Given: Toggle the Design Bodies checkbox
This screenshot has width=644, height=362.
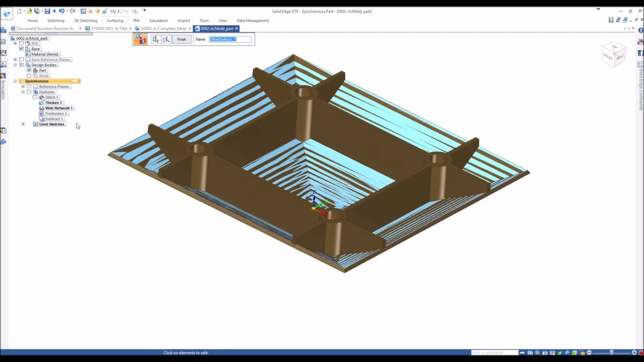Looking at the screenshot, I should pos(21,65).
